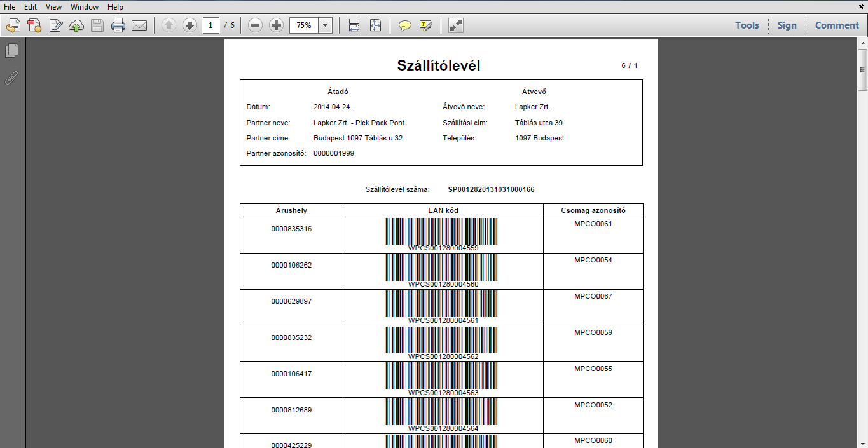Click the package ID MPCO0054
This screenshot has width=868, height=448.
click(x=593, y=260)
